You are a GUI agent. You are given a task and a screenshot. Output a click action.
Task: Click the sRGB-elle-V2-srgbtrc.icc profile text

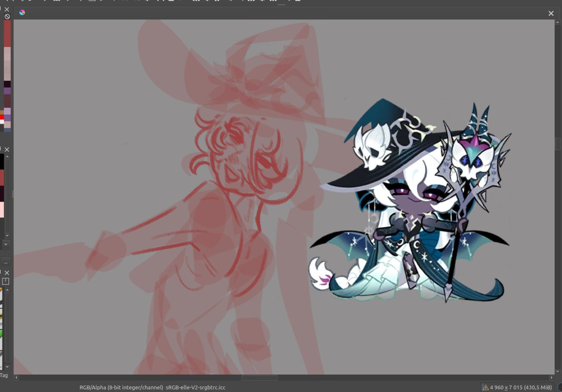[196, 387]
